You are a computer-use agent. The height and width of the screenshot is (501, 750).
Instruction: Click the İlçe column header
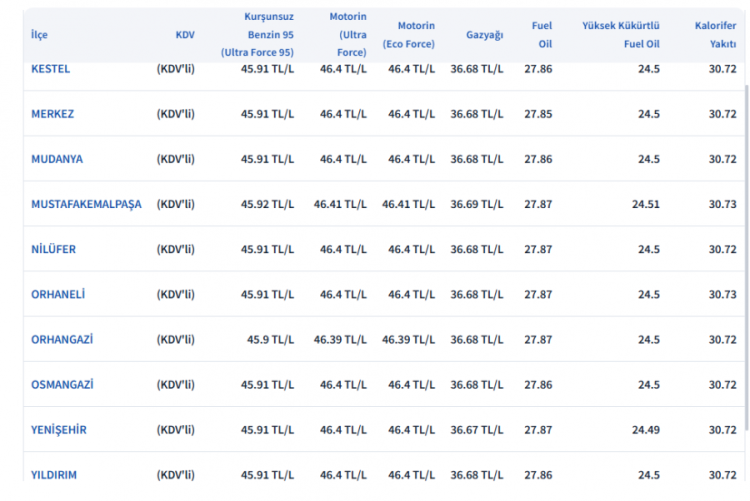(39, 34)
